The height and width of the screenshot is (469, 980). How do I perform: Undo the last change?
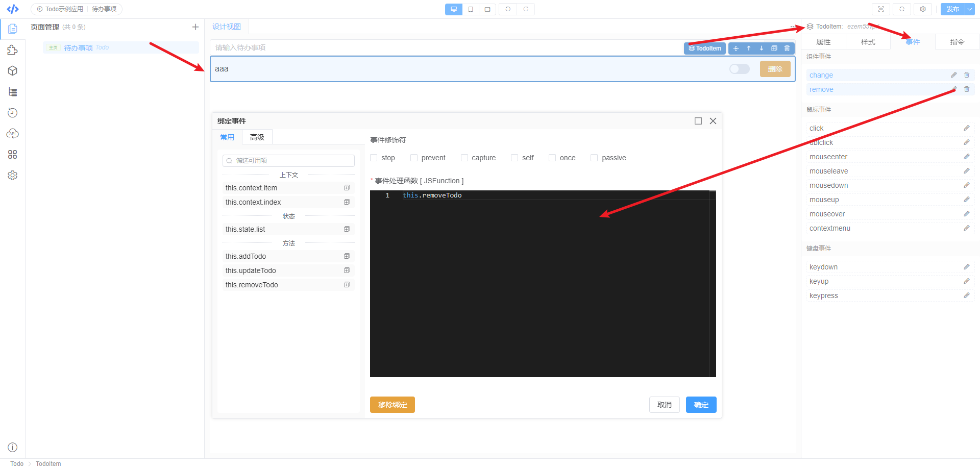[x=508, y=9]
